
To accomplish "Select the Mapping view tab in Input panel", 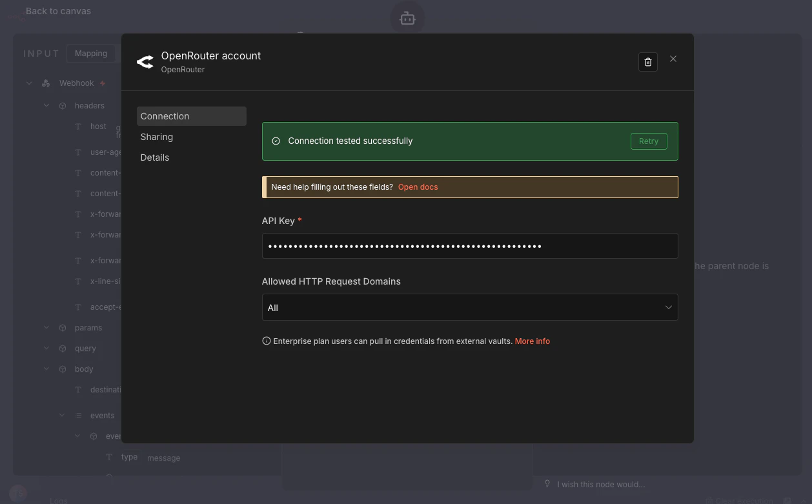I will click(91, 54).
